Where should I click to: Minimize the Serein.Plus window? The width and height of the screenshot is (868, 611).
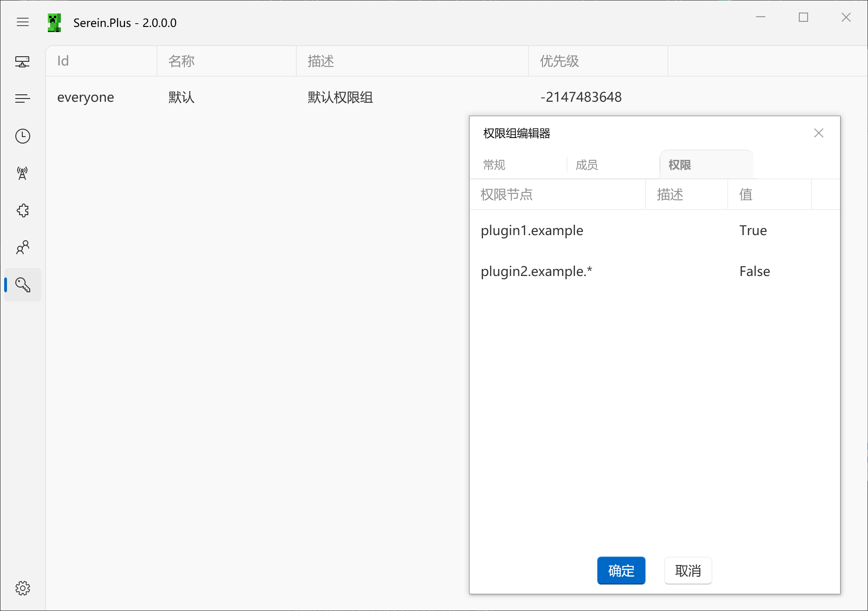point(761,17)
